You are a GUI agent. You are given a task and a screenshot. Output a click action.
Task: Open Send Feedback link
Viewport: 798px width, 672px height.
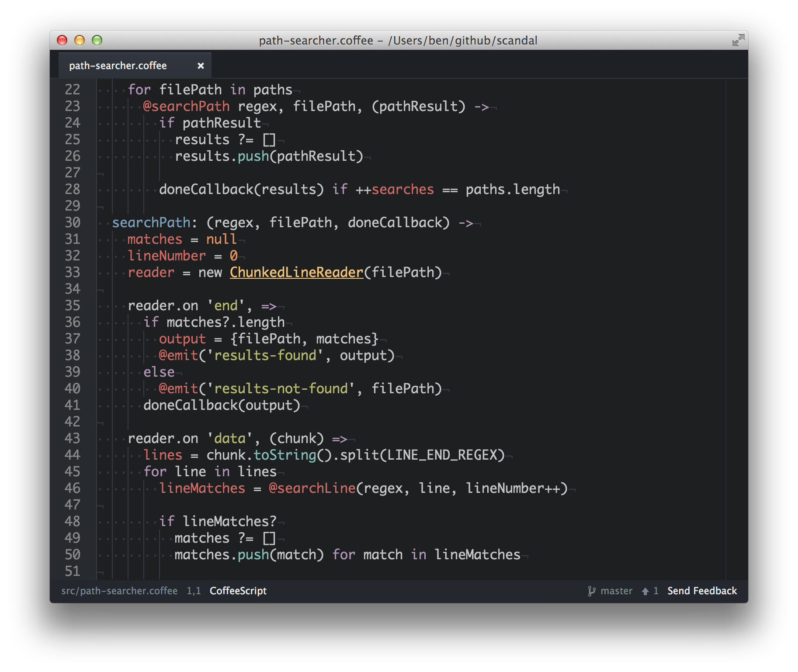click(702, 591)
